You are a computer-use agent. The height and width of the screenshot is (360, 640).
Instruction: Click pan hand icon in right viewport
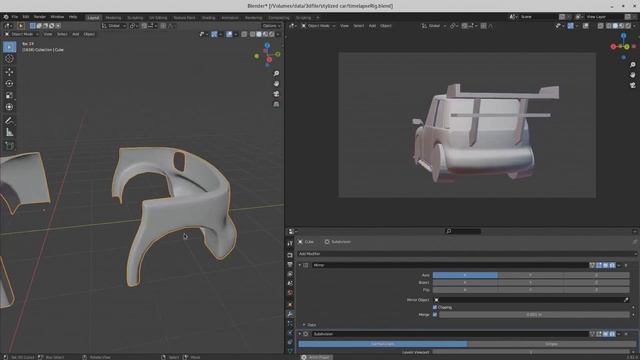(633, 75)
